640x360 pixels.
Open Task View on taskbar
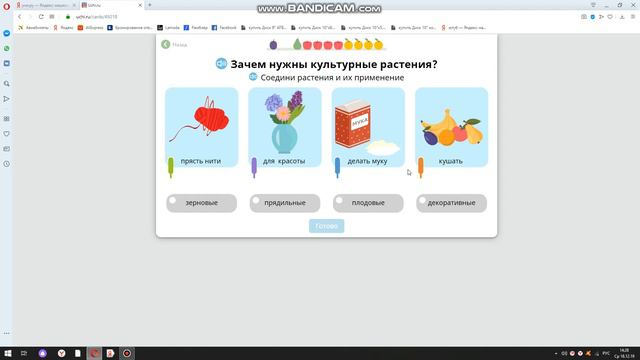coord(24,353)
